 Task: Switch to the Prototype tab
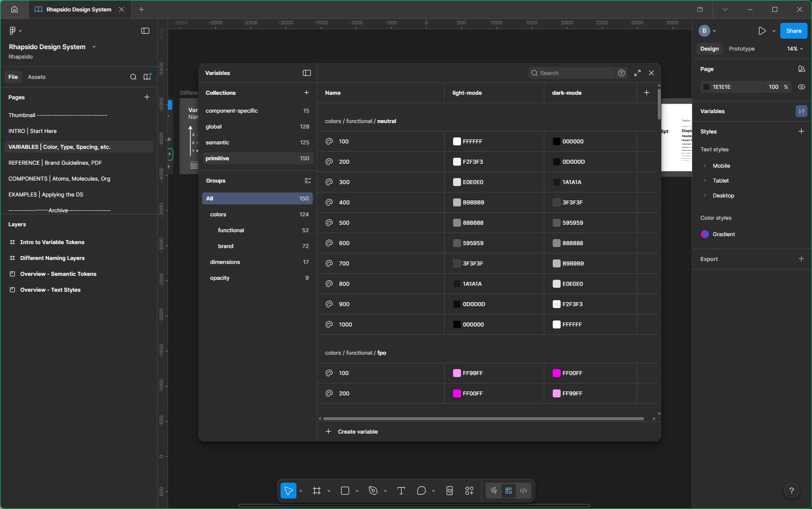741,49
